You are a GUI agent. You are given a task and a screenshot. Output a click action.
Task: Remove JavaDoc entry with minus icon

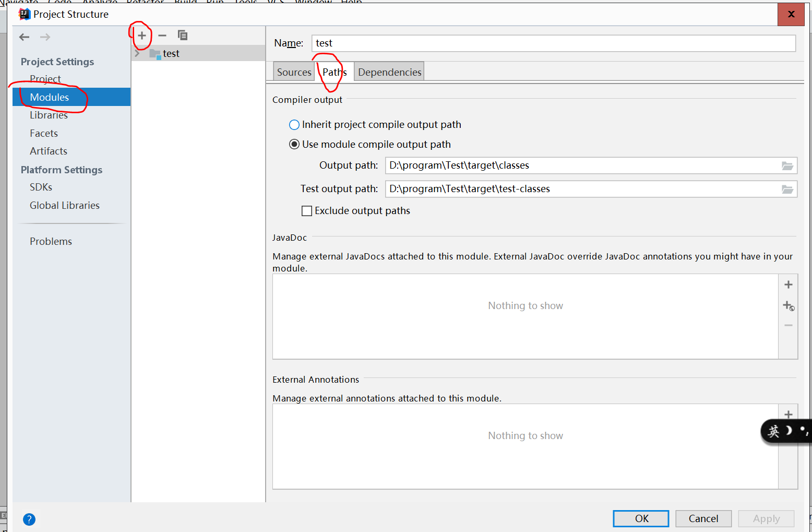pos(789,325)
